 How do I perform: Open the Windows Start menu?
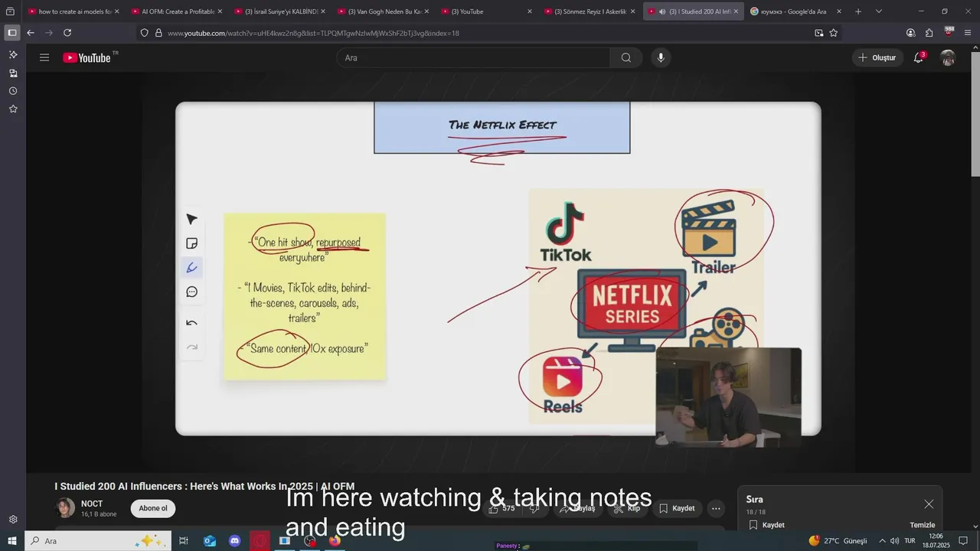(x=12, y=541)
